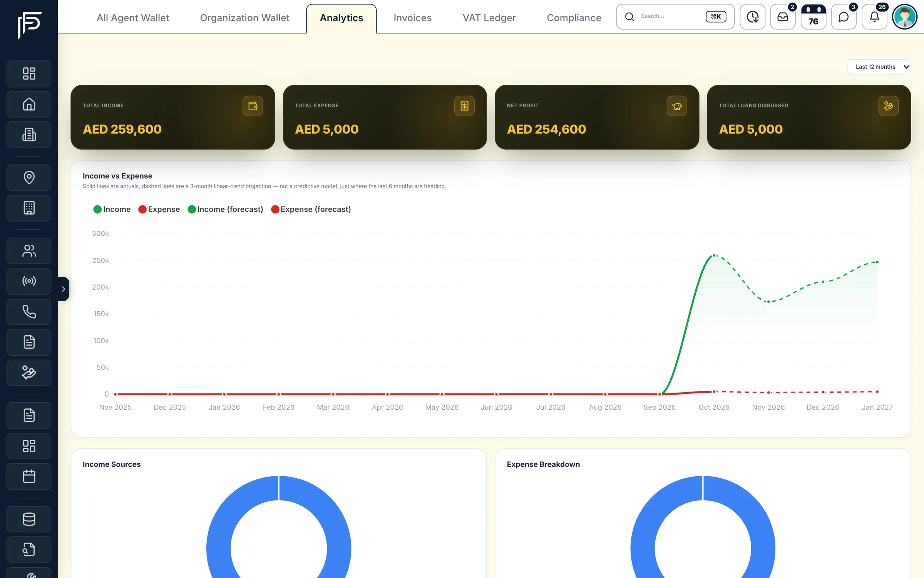Toggle the Income (forecast) legend series
The width and height of the screenshot is (924, 578).
pyautogui.click(x=226, y=209)
